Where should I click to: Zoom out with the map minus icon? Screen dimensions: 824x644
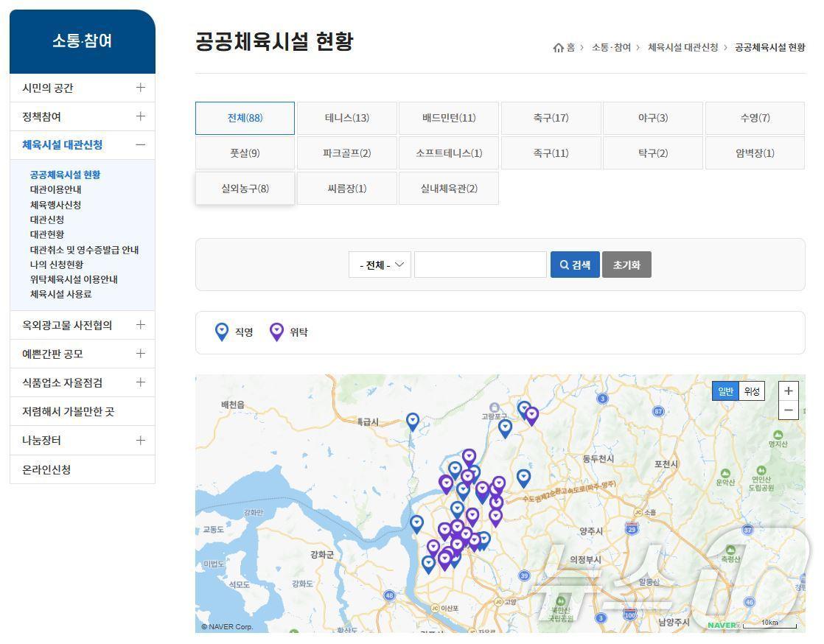(x=788, y=410)
